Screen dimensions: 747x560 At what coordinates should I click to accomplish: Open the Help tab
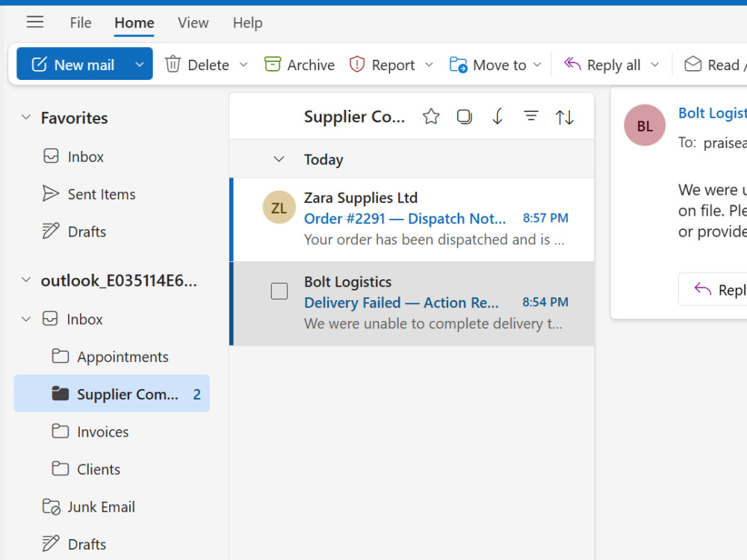tap(247, 23)
